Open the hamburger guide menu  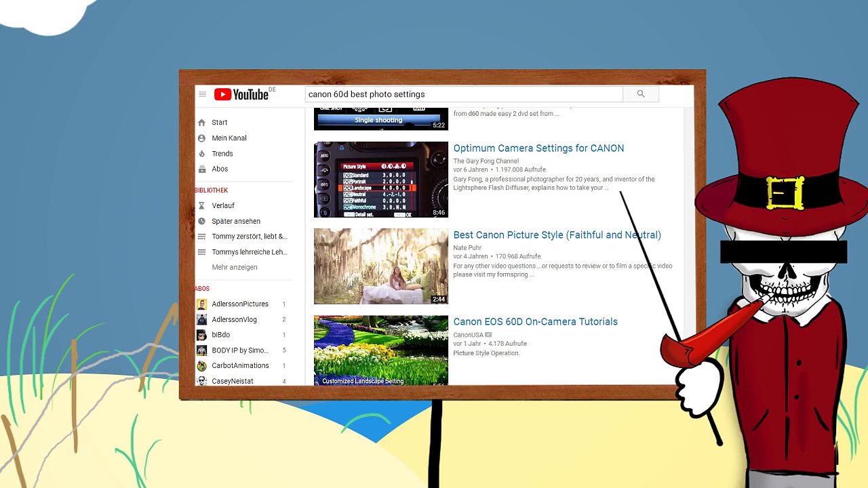(202, 94)
